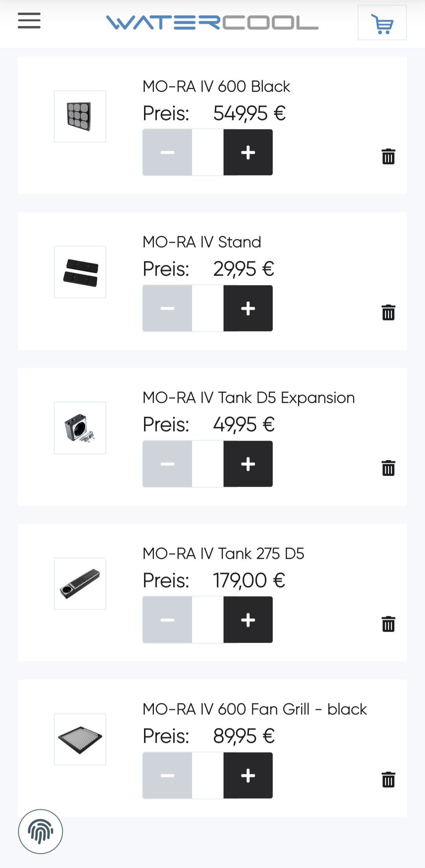Add one more Tank D5 Expansion
Image resolution: width=425 pixels, height=868 pixels.
click(x=248, y=464)
